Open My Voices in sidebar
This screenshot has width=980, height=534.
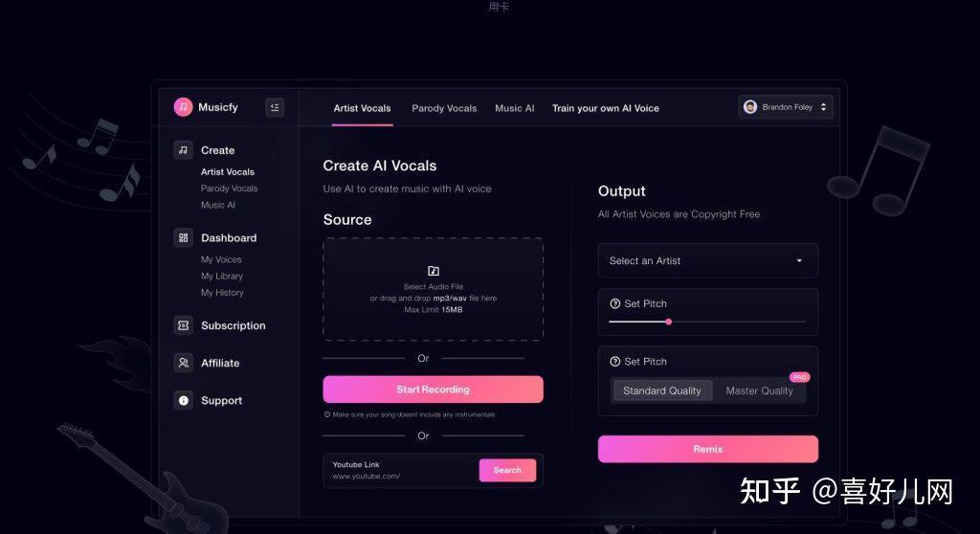pos(221,259)
